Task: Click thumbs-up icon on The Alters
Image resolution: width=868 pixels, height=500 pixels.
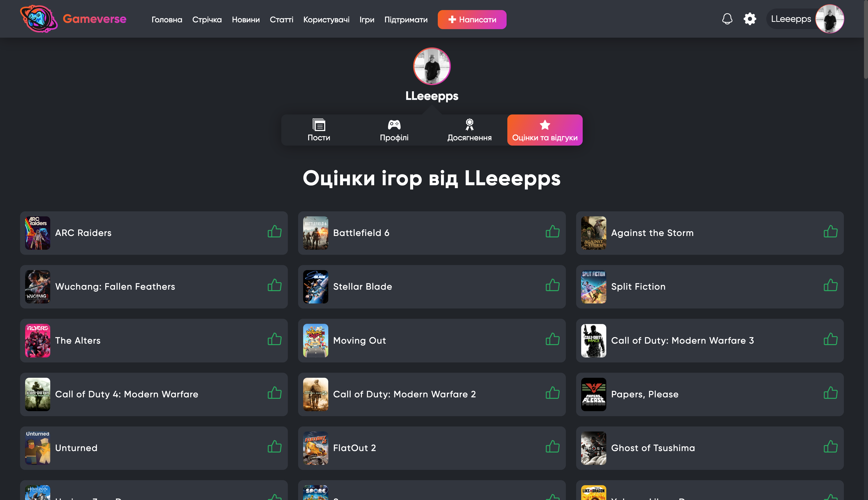Action: click(275, 339)
